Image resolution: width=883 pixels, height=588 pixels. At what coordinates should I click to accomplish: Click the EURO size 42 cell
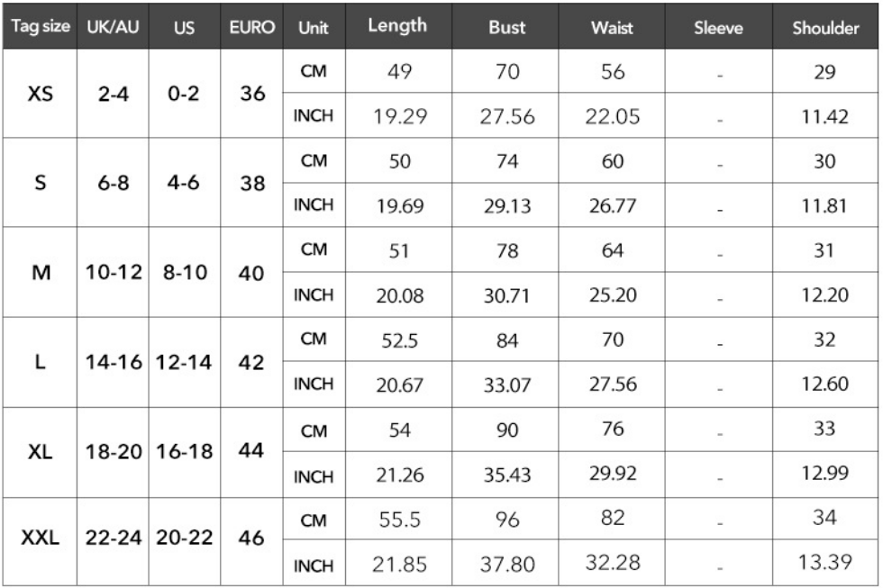pos(252,362)
